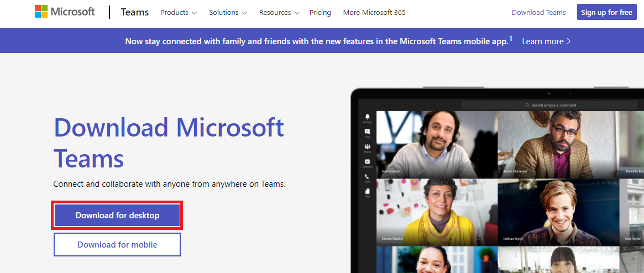Click Learn more in the banner
This screenshot has width=644, height=273.
546,41
